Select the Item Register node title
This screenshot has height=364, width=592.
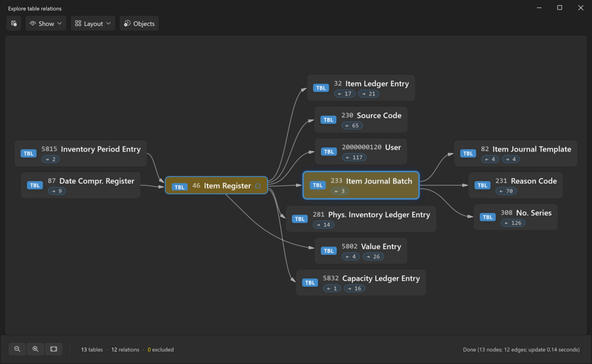tap(227, 185)
